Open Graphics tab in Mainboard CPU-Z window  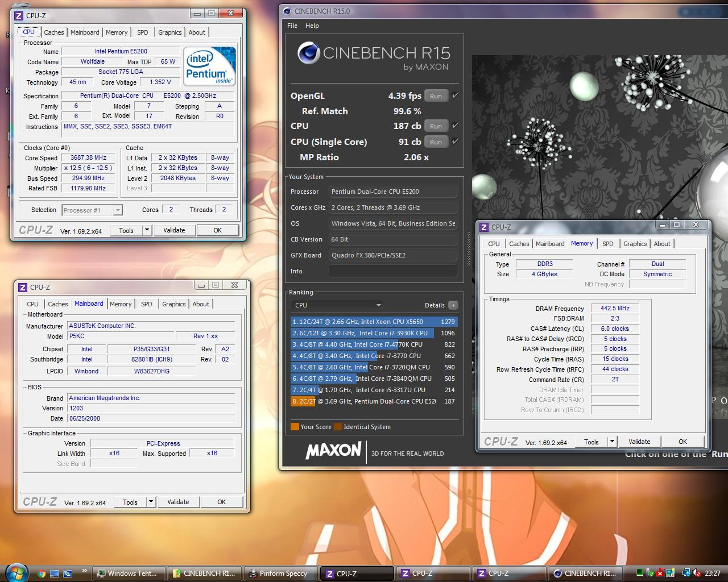pos(174,304)
